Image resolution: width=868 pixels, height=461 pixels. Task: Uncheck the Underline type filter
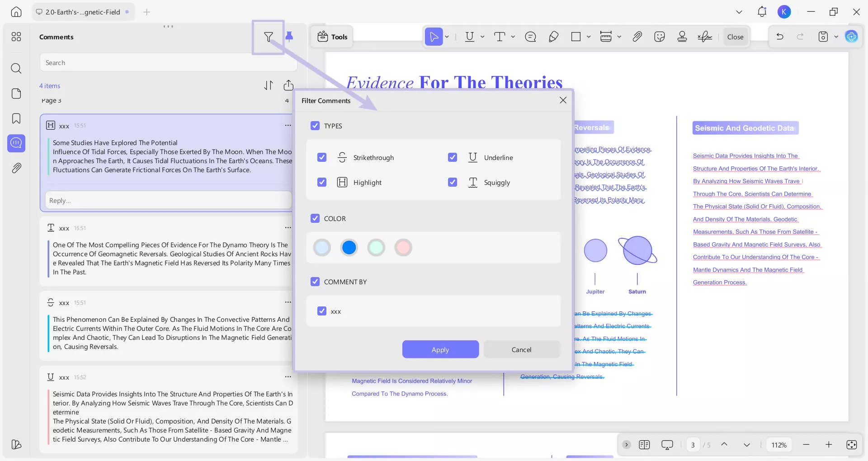click(453, 157)
